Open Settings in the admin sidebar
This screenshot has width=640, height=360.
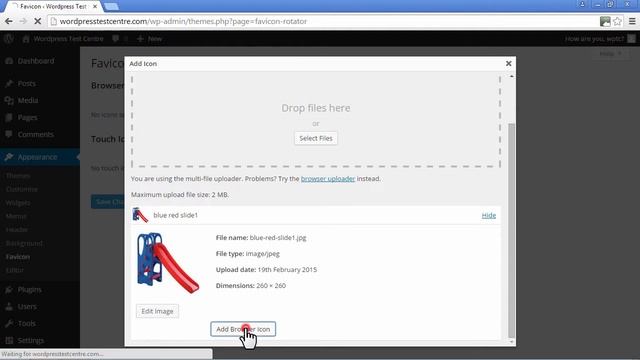click(31, 340)
